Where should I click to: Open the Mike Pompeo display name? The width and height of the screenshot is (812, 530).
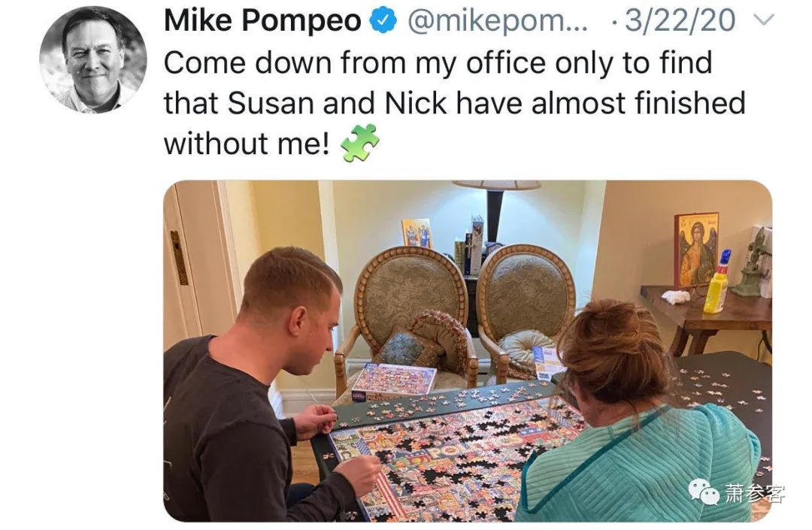[x=262, y=21]
